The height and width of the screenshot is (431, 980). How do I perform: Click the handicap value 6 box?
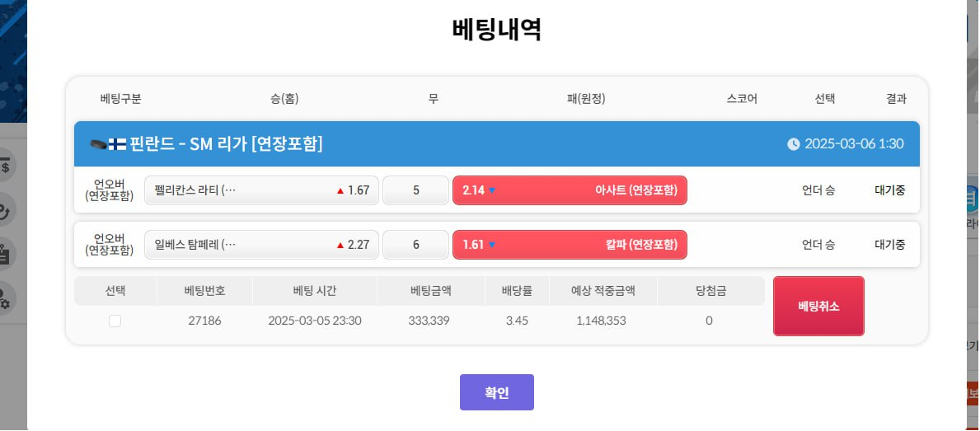coord(415,245)
